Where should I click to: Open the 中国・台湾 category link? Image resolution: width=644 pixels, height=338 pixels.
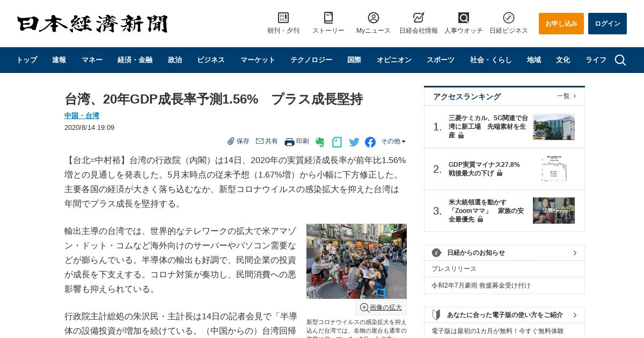[82, 116]
